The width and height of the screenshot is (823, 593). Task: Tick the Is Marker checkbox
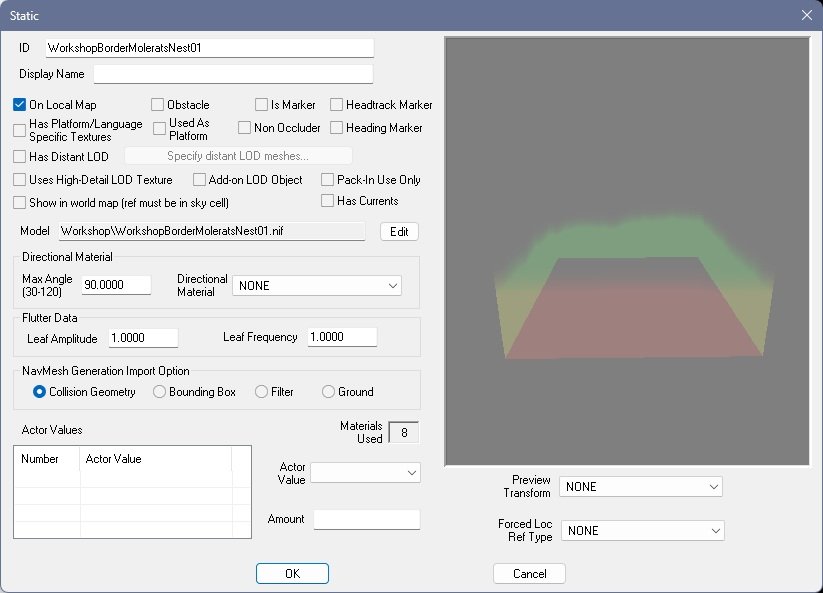[261, 104]
